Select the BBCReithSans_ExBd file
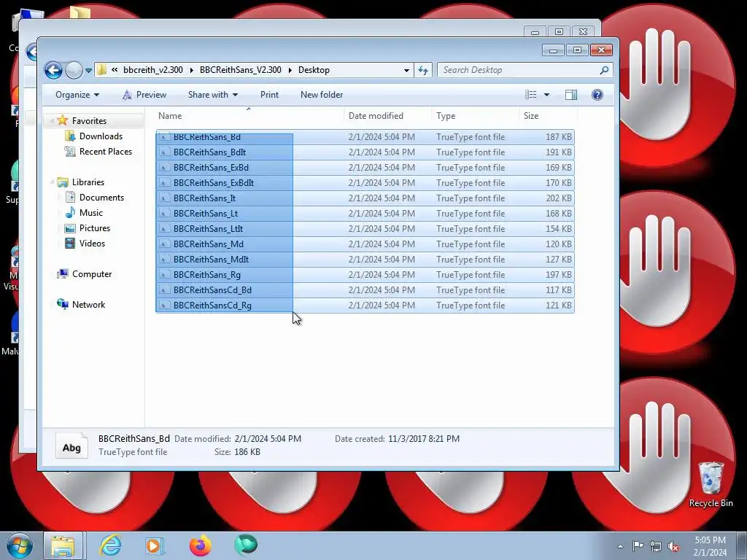Image resolution: width=747 pixels, height=560 pixels. coord(365,167)
